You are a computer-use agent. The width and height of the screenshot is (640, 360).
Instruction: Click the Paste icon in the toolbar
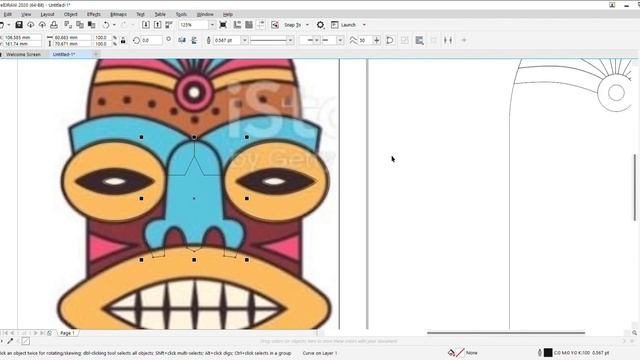(92, 25)
